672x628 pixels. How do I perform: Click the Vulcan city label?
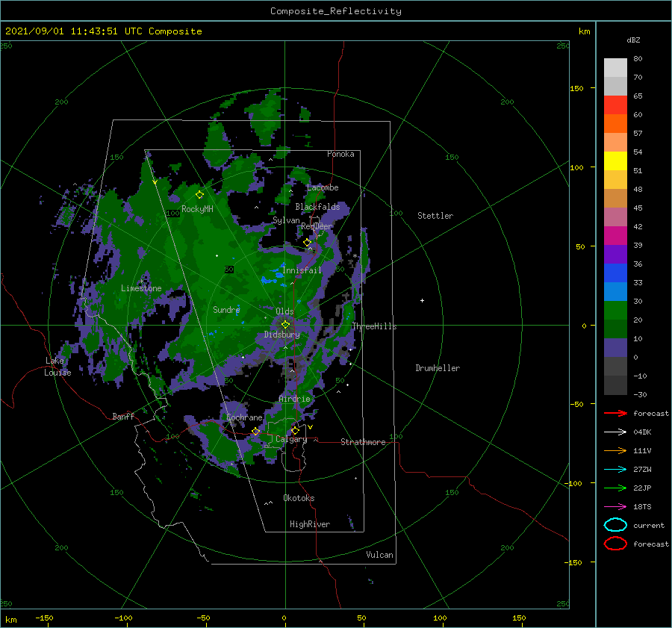[x=379, y=555]
